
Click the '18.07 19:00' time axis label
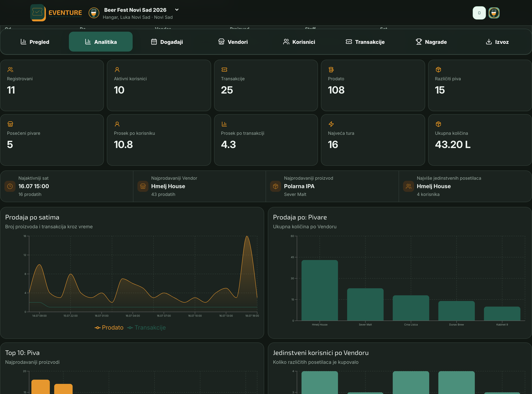point(252,316)
